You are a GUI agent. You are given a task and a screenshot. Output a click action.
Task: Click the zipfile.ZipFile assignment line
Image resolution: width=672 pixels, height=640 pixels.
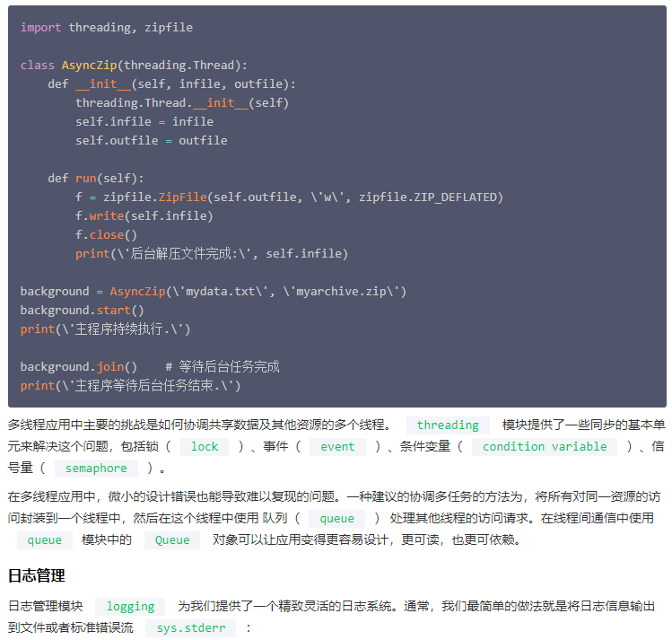coord(289,197)
